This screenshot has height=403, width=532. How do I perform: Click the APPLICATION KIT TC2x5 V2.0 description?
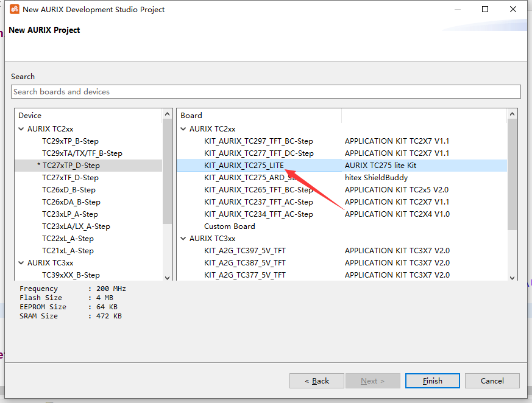tap(397, 190)
